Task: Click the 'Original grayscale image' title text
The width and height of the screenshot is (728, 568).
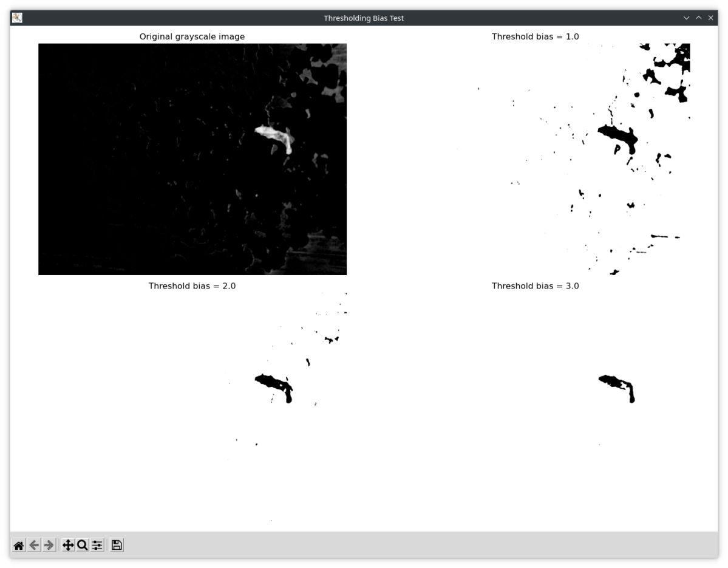Action: tap(192, 36)
